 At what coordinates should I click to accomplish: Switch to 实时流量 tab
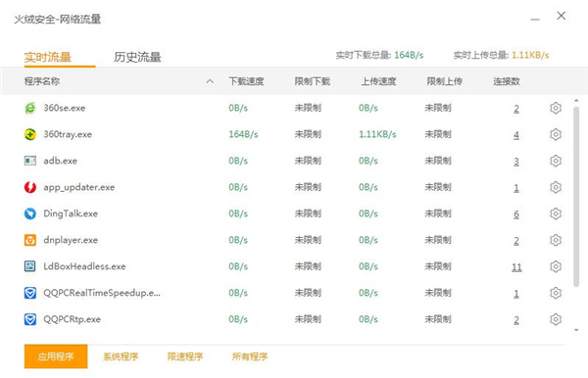[48, 57]
